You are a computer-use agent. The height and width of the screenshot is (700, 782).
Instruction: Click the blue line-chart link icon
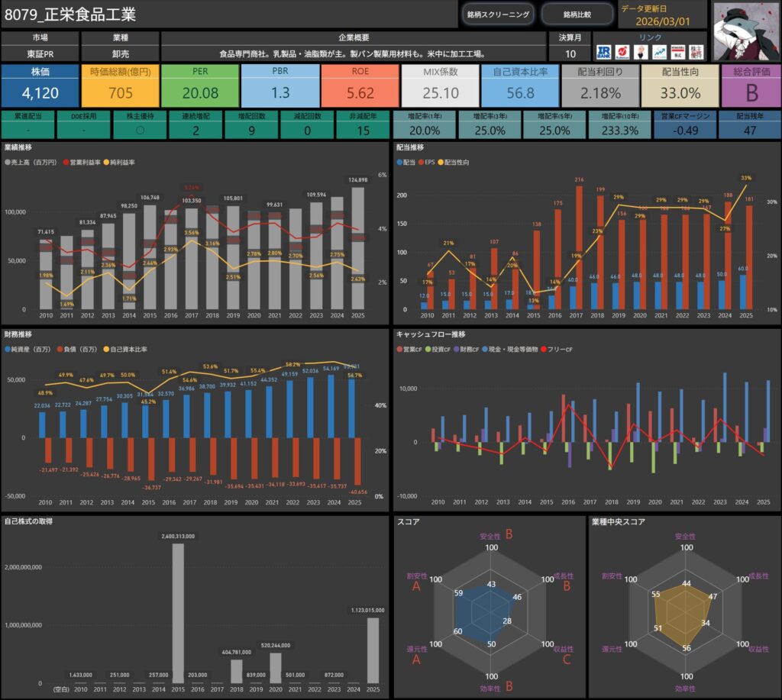point(659,53)
